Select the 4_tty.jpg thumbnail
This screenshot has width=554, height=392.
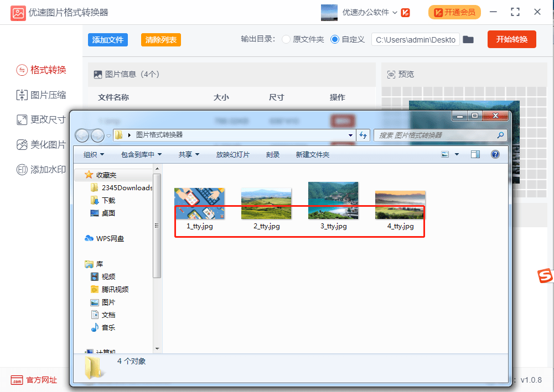[x=400, y=205]
